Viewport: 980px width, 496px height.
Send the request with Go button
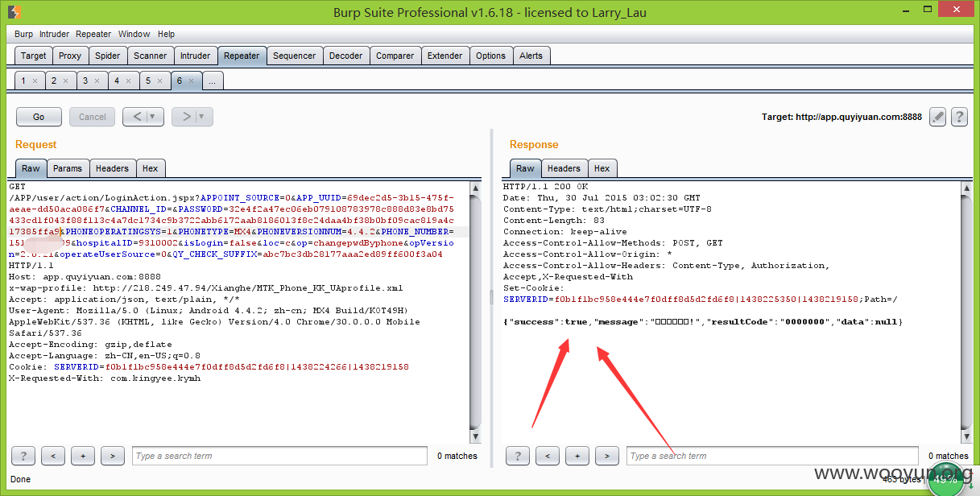tap(39, 117)
